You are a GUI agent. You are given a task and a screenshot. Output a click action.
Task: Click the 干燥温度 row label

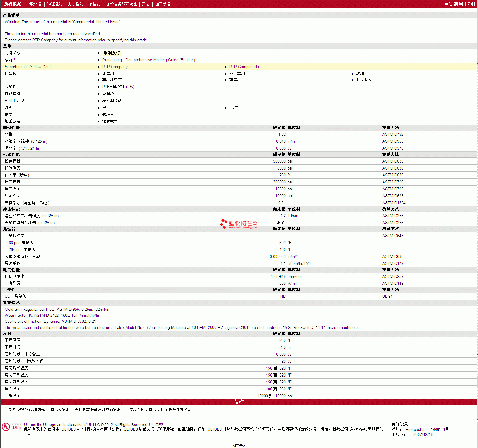[12, 340]
